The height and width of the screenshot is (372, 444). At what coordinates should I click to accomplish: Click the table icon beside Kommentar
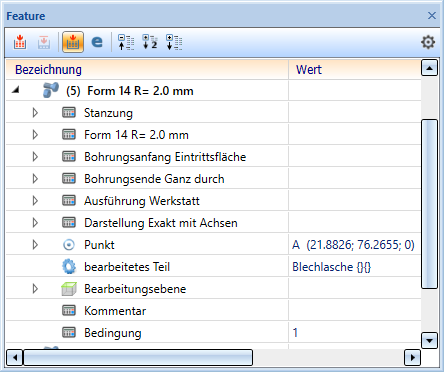[x=69, y=311]
